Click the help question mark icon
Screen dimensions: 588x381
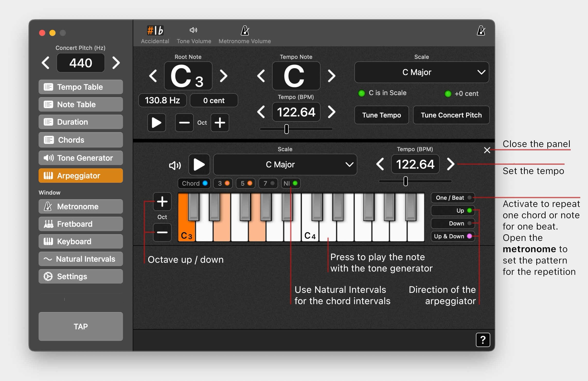tap(483, 340)
